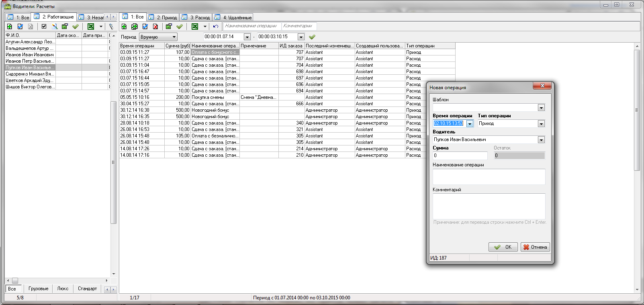Open Шаблон dropdown in Новая операция

coord(542,108)
